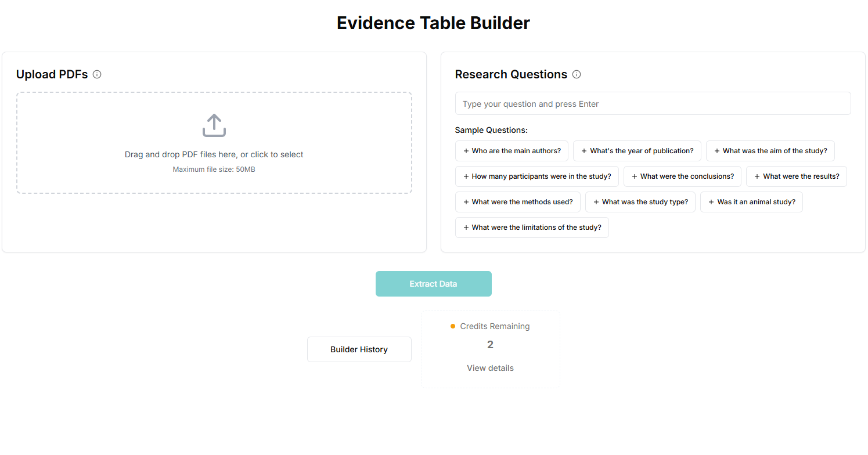
Task: Click the plus icon on 'What were the conclusions?'
Action: coord(633,176)
